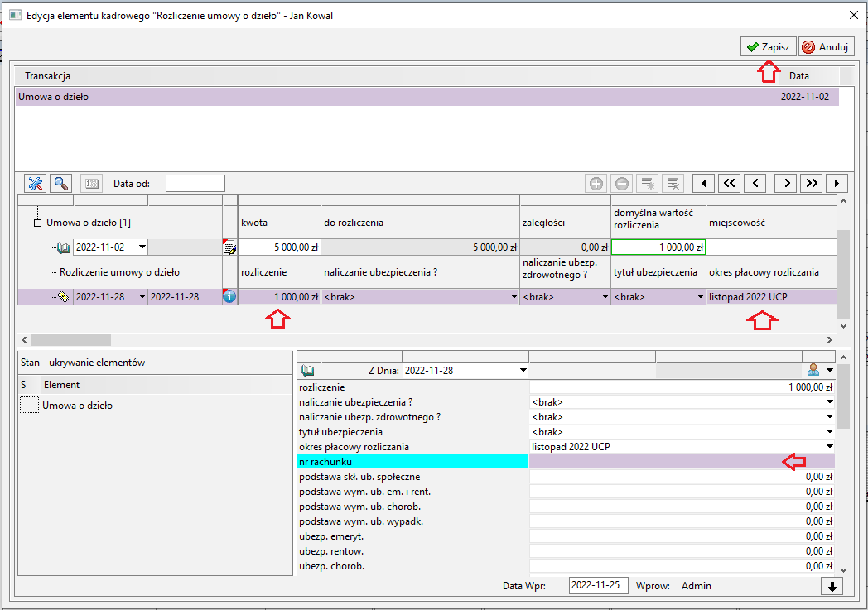Open naliczanie ubezp. zdrowotnego dropdown in details panel
The width and height of the screenshot is (868, 610).
829,417
